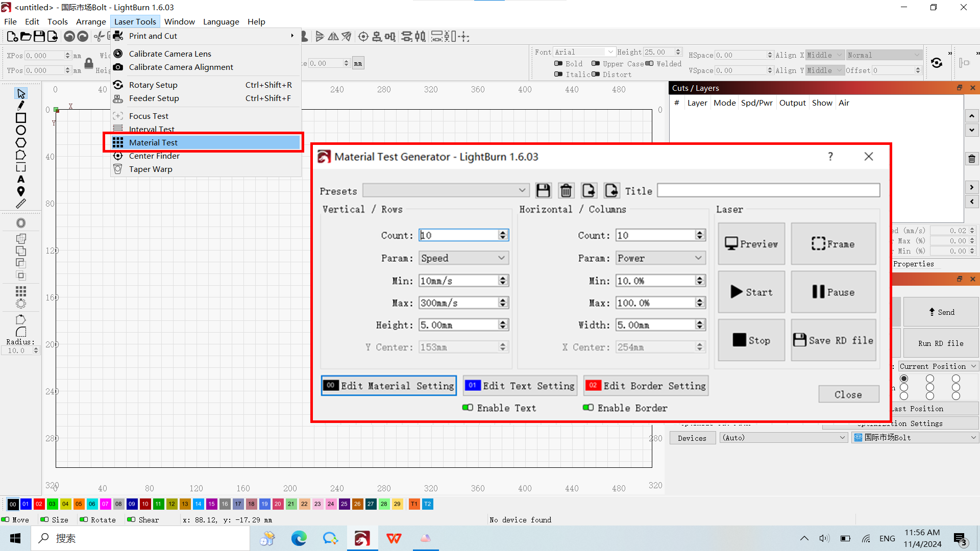Save preset in Material Test Generator

pyautogui.click(x=543, y=191)
